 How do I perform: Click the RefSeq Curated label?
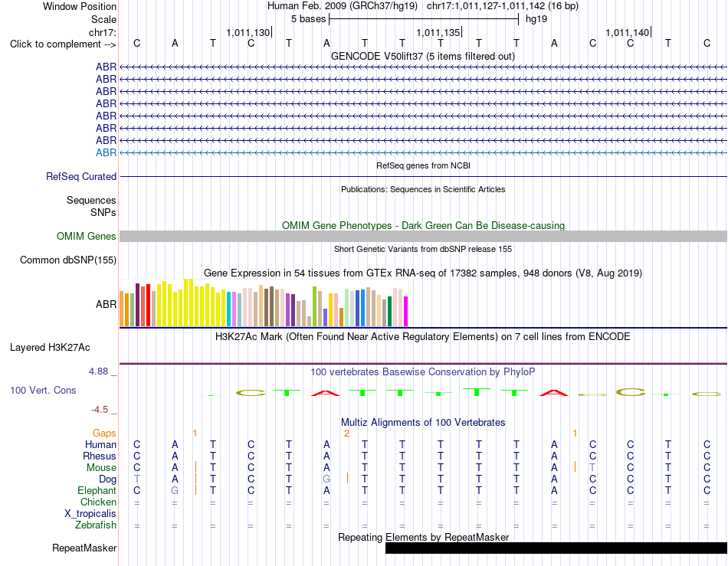81,176
